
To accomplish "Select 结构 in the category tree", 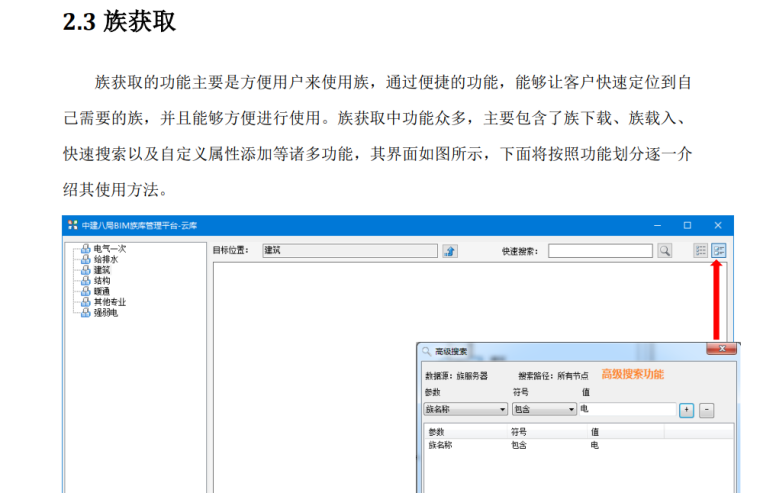I will click(x=101, y=281).
